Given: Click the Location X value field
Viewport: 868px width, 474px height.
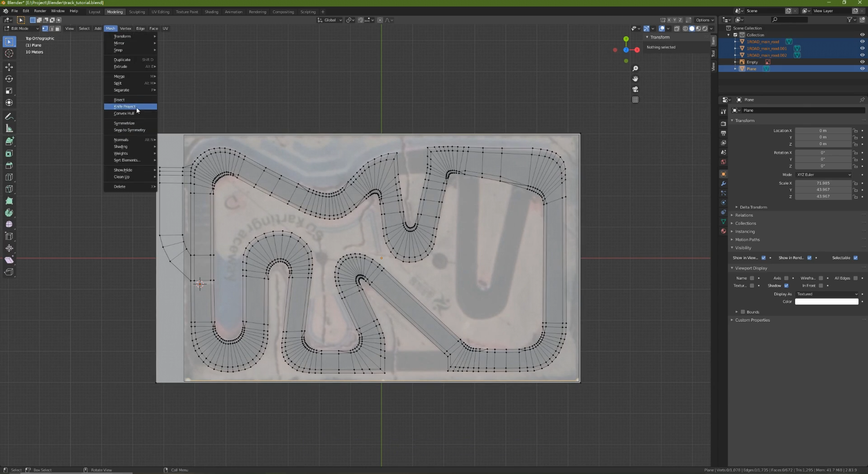Looking at the screenshot, I should coord(823,131).
